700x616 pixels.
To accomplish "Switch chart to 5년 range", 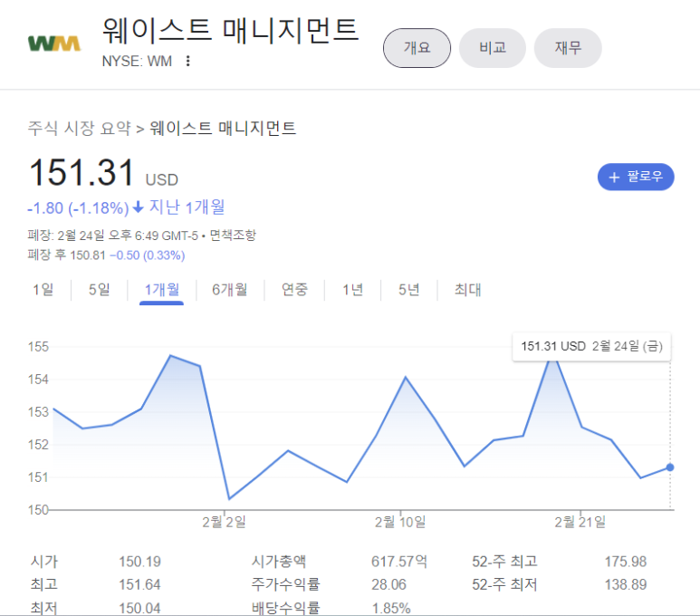I will point(409,290).
